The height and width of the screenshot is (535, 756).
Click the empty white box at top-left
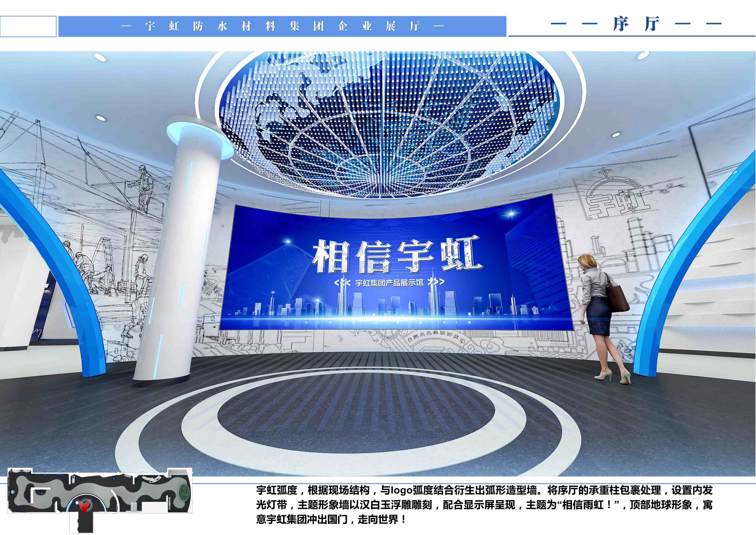pyautogui.click(x=28, y=26)
